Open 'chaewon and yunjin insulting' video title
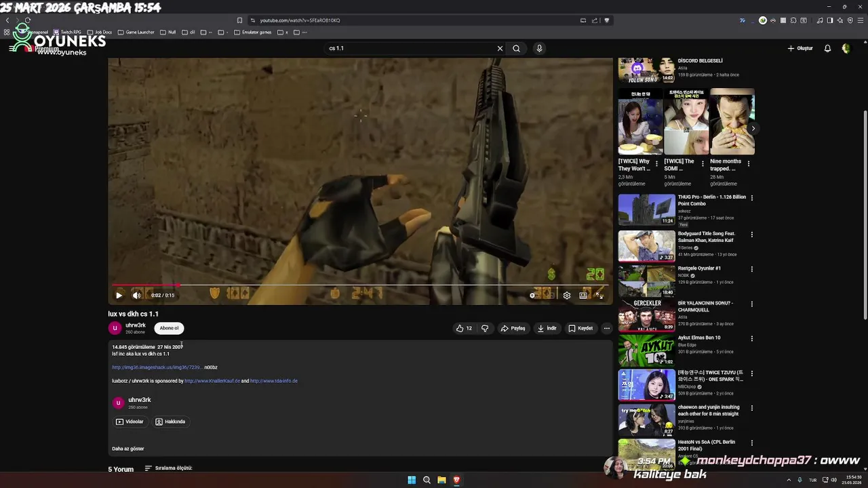 pyautogui.click(x=708, y=410)
